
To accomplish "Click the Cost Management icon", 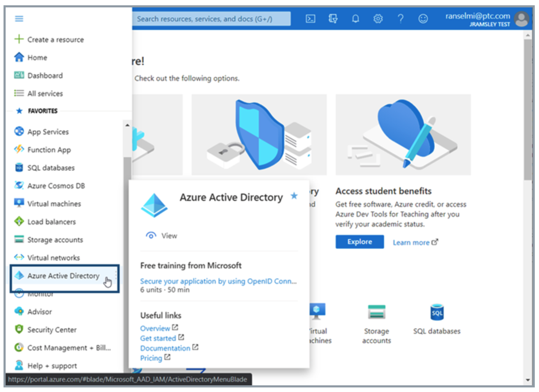I will click(19, 347).
